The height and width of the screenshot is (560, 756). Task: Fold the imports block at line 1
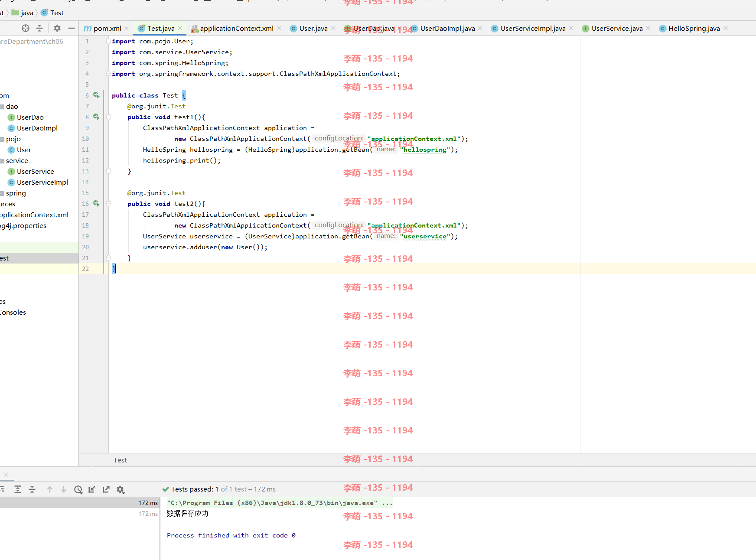108,41
